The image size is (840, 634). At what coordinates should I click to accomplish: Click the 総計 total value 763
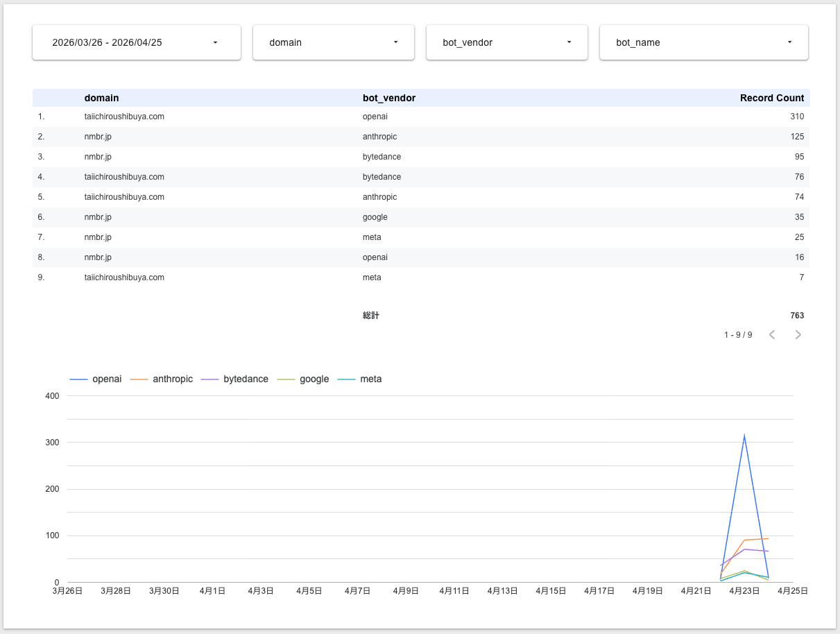(796, 316)
